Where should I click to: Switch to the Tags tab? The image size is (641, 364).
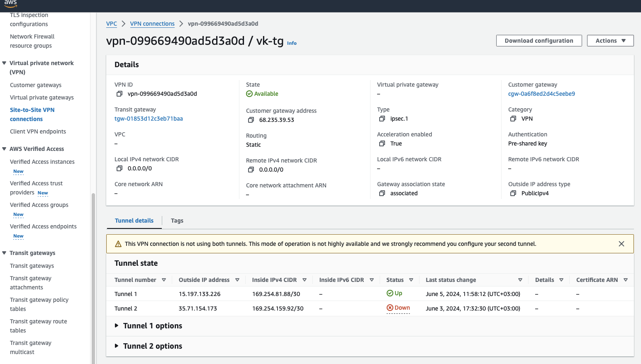pos(177,221)
